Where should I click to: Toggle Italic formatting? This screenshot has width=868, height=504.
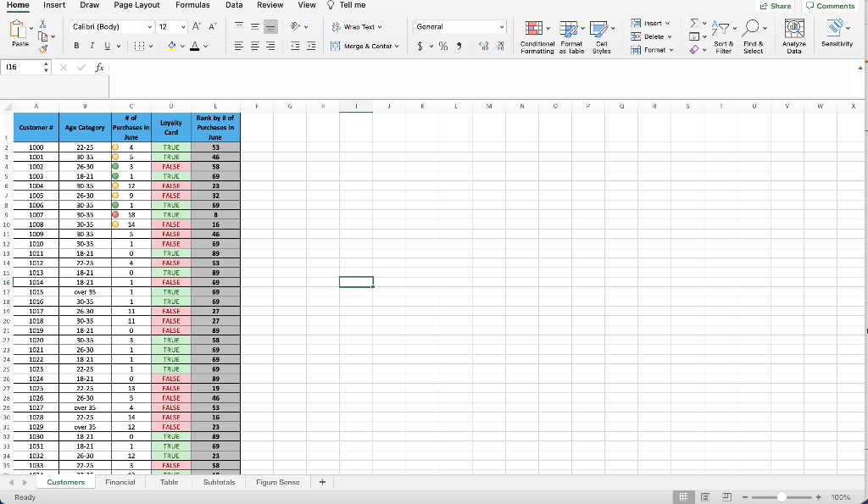[92, 46]
